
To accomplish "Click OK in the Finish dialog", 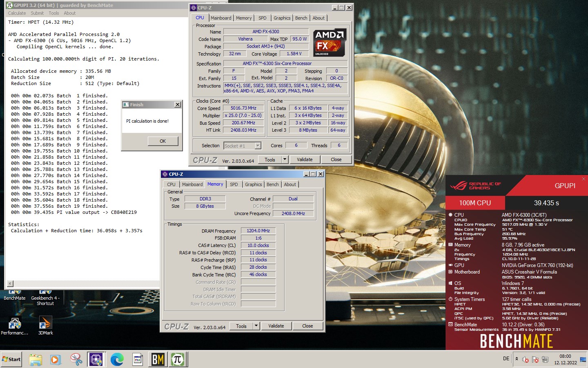I will [163, 141].
